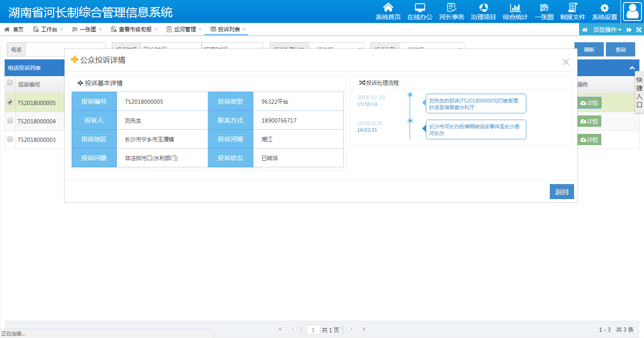This screenshot has width=644, height=338.
Task: Go to first page icon
Action: coord(280,329)
